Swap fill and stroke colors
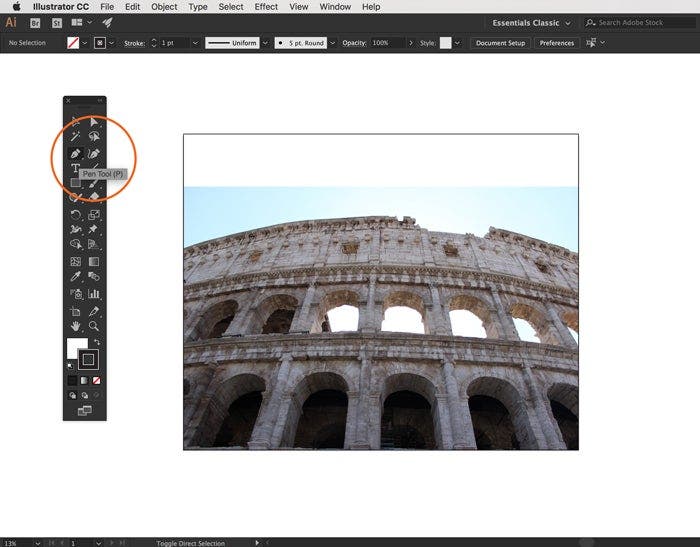The width and height of the screenshot is (700, 547). point(97,343)
